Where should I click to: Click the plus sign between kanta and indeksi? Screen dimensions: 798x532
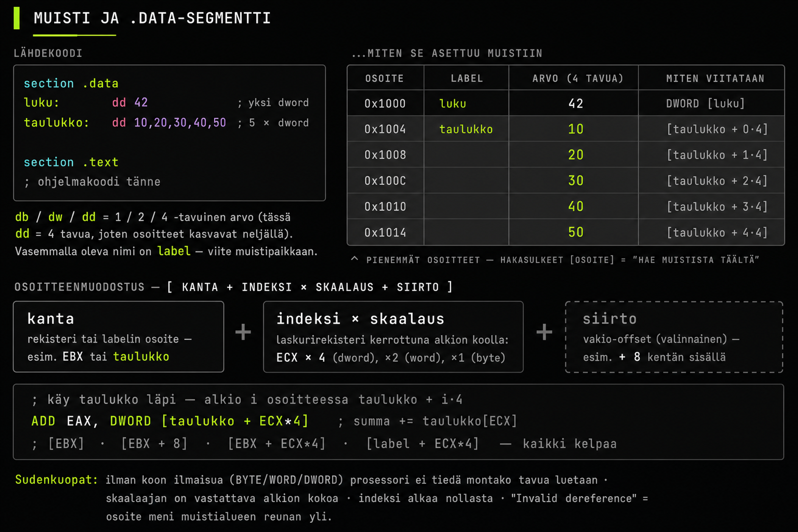click(243, 332)
